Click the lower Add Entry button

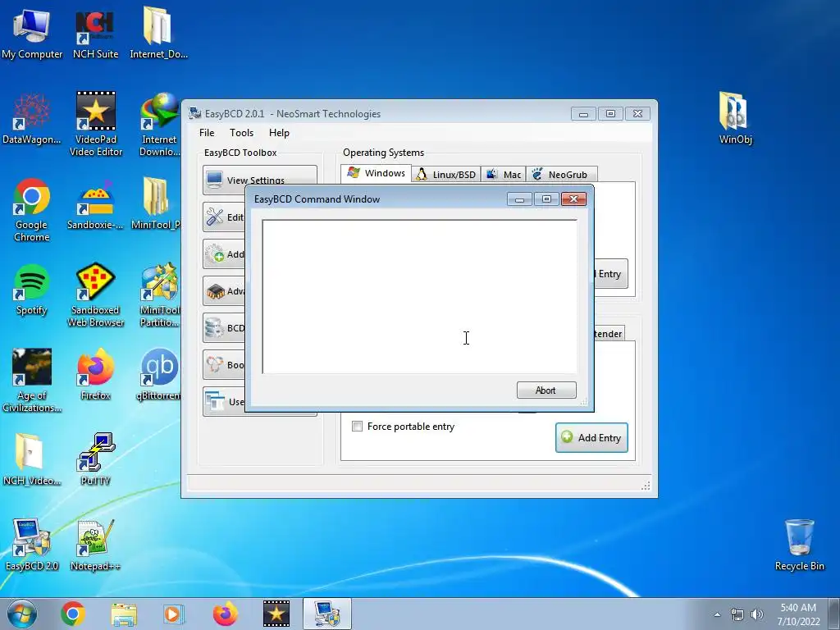click(x=591, y=438)
